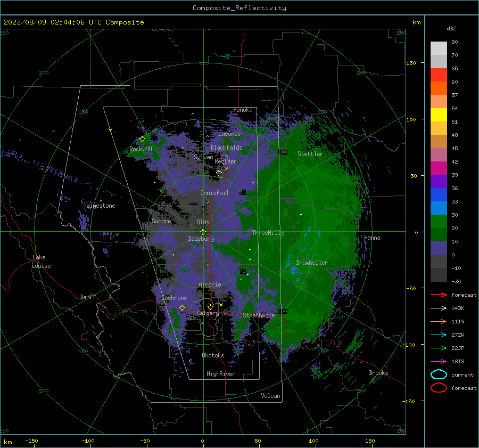The width and height of the screenshot is (479, 448).
Task: Click the green 22JP arrow icon
Action: point(439,348)
